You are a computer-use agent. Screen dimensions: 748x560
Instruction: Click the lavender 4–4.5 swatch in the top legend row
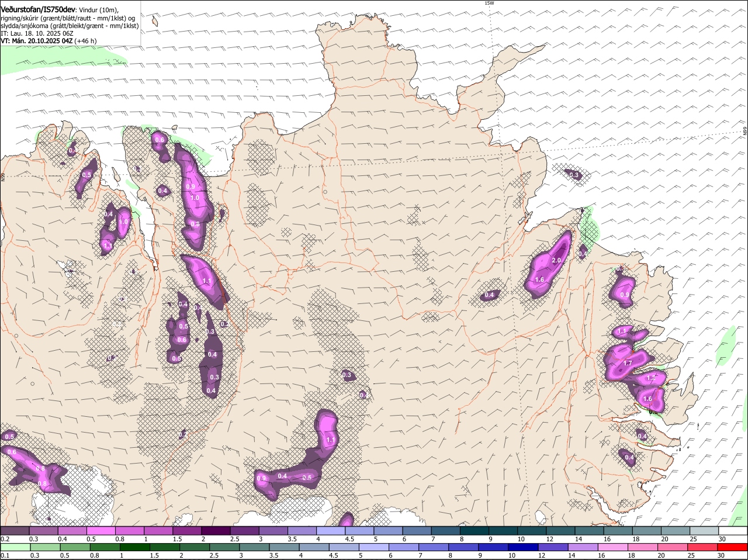coord(331,531)
